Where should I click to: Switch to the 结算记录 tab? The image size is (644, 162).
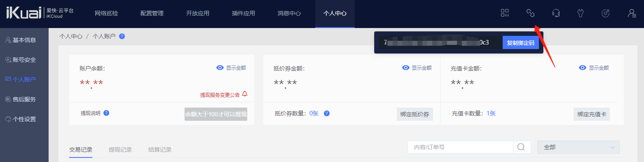click(x=160, y=150)
